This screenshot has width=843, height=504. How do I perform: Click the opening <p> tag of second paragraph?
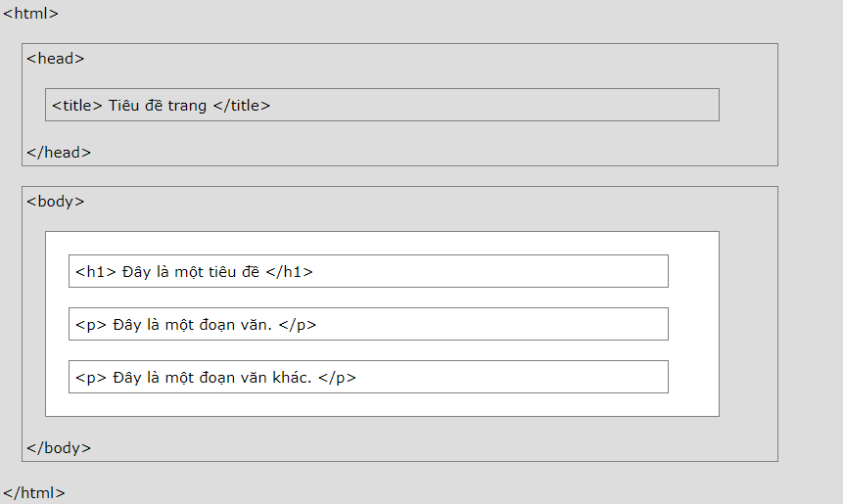[x=91, y=378]
